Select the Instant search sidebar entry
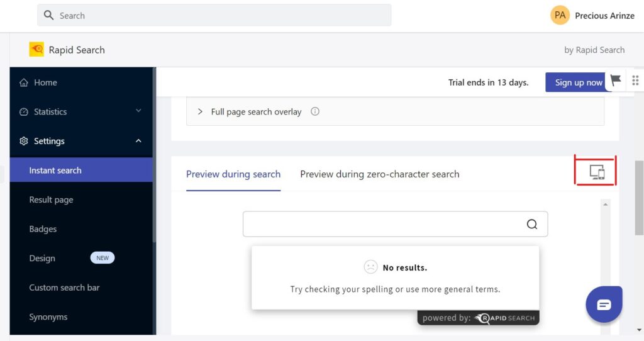 point(81,170)
